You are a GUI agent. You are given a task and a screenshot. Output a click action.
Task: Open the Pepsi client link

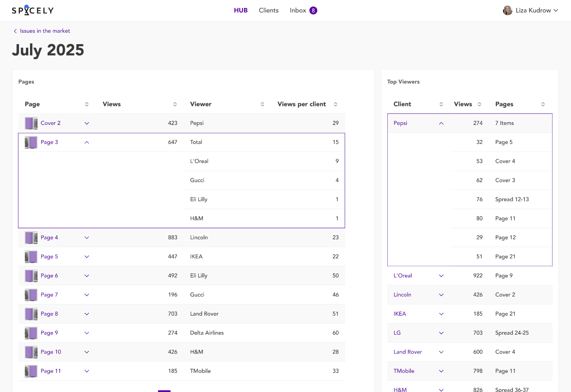point(400,123)
